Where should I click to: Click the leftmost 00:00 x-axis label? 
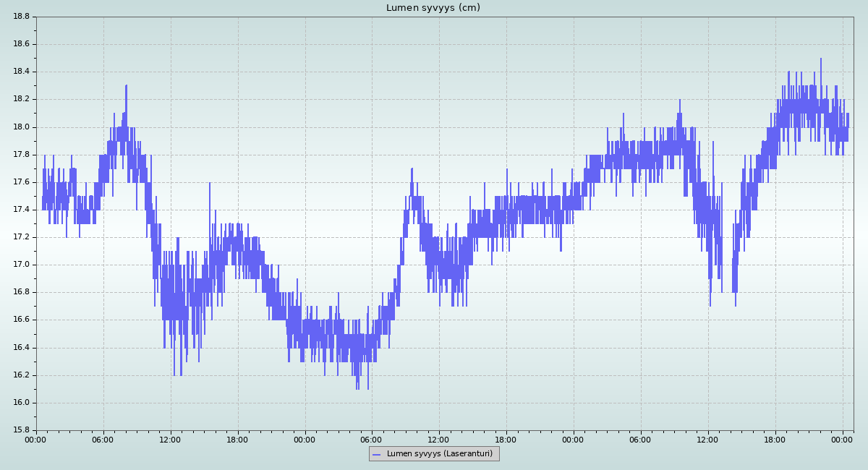[x=36, y=439]
